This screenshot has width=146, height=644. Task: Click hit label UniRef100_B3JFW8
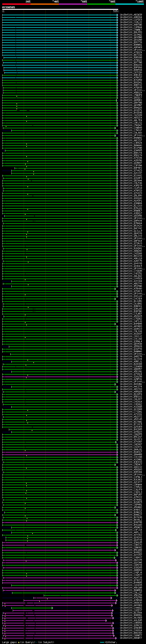131,148
